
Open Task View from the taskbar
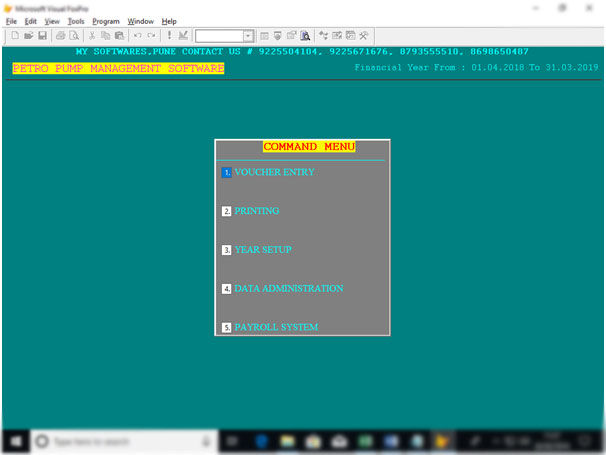(233, 441)
